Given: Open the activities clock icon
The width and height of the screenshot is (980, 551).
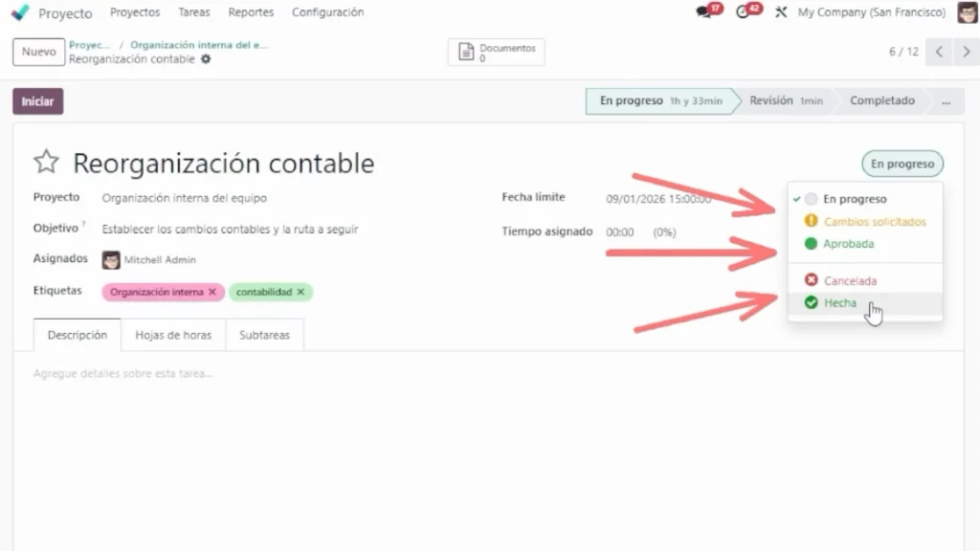Looking at the screenshot, I should (745, 12).
